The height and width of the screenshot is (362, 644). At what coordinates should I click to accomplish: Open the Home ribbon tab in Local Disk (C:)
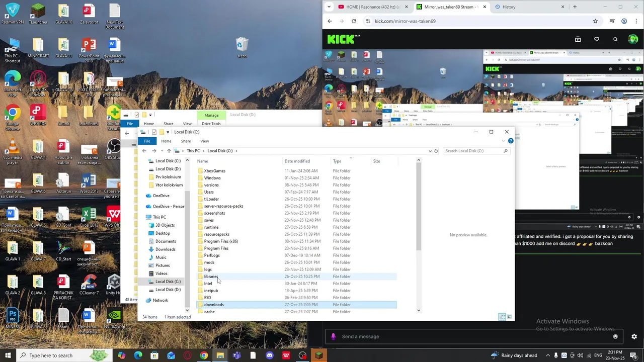(166, 141)
